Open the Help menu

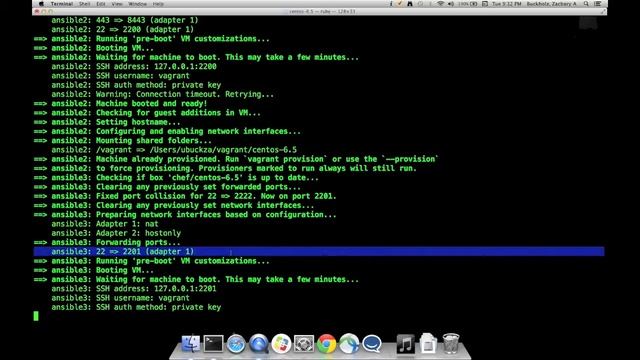point(158,4)
